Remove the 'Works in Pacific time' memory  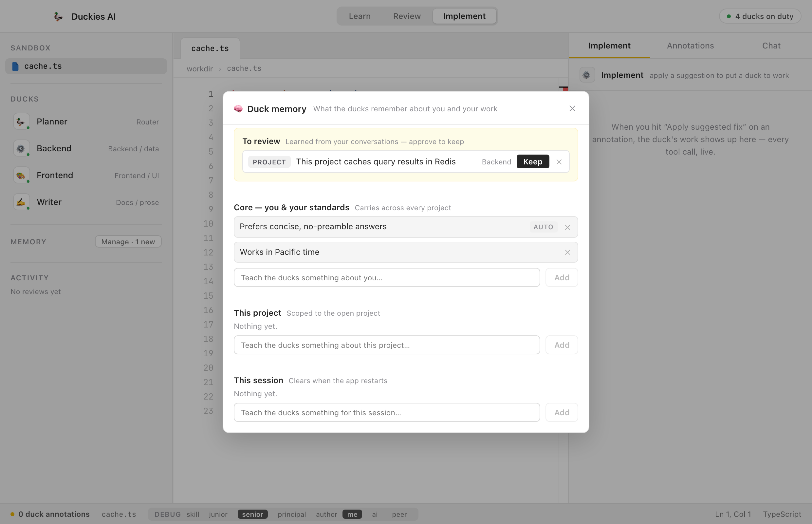click(x=567, y=252)
